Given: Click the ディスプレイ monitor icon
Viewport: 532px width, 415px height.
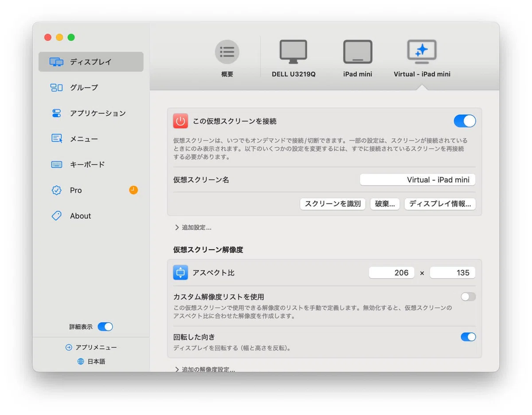Looking at the screenshot, I should coord(56,62).
